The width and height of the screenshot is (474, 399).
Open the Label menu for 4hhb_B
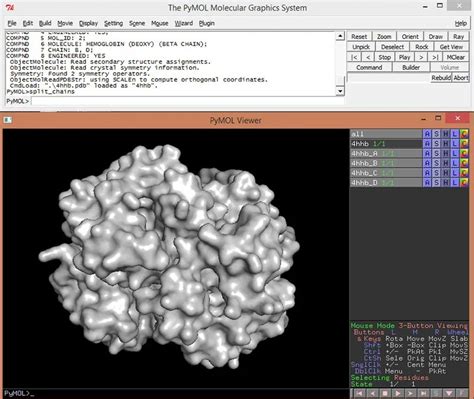454,163
